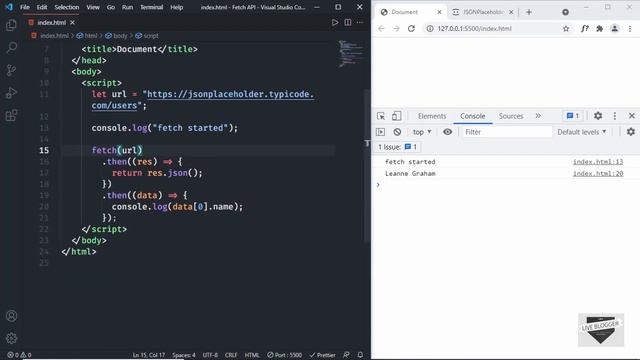The width and height of the screenshot is (640, 360).
Task: Open the Explorer view in activity bar
Action: 11,25
